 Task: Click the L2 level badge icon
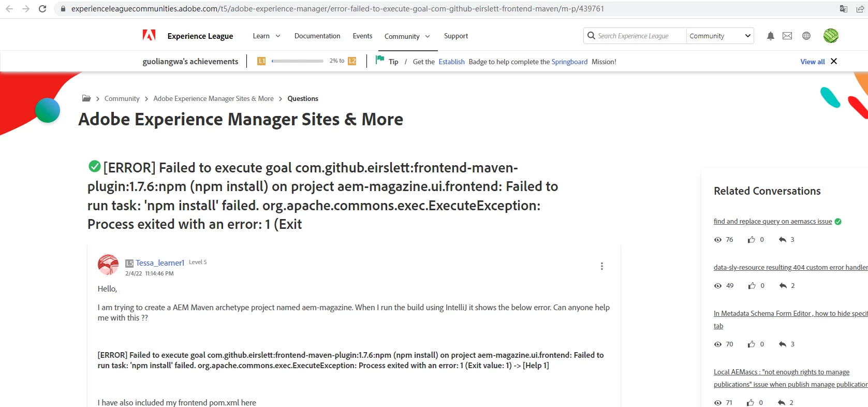click(352, 61)
